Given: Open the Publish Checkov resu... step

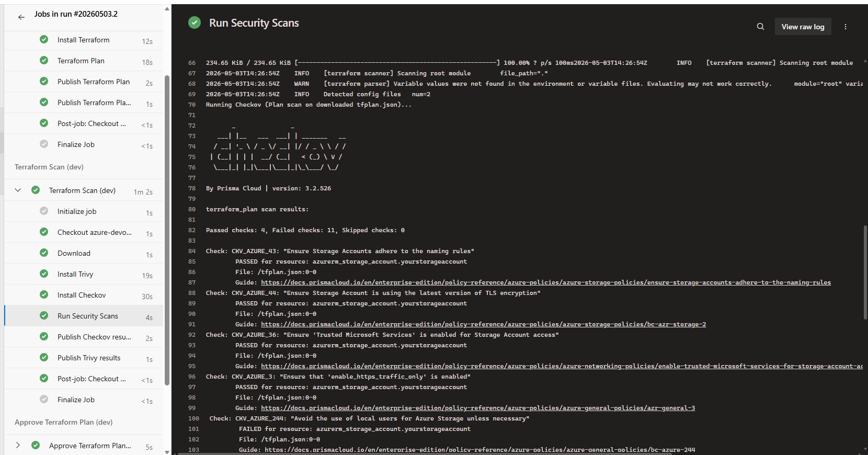Looking at the screenshot, I should [x=84, y=337].
